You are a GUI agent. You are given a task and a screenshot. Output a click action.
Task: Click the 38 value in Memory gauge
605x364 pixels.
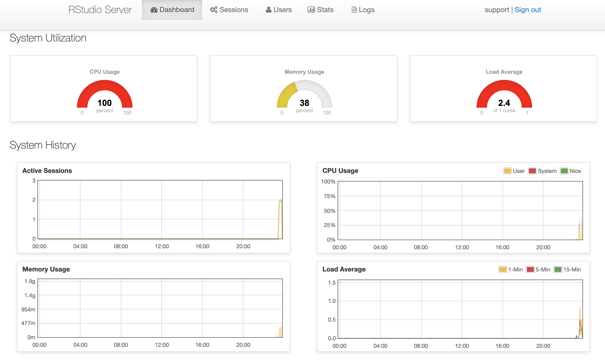305,103
